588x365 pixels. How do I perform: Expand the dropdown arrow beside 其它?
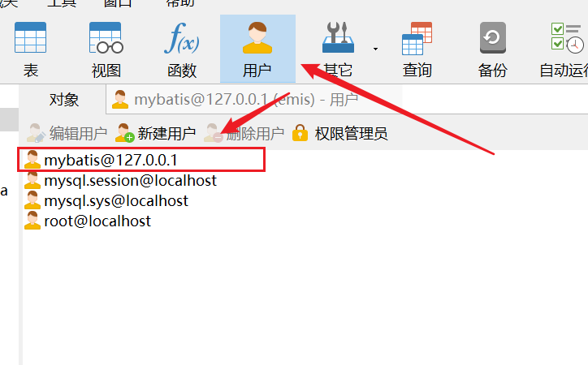pyautogui.click(x=375, y=49)
